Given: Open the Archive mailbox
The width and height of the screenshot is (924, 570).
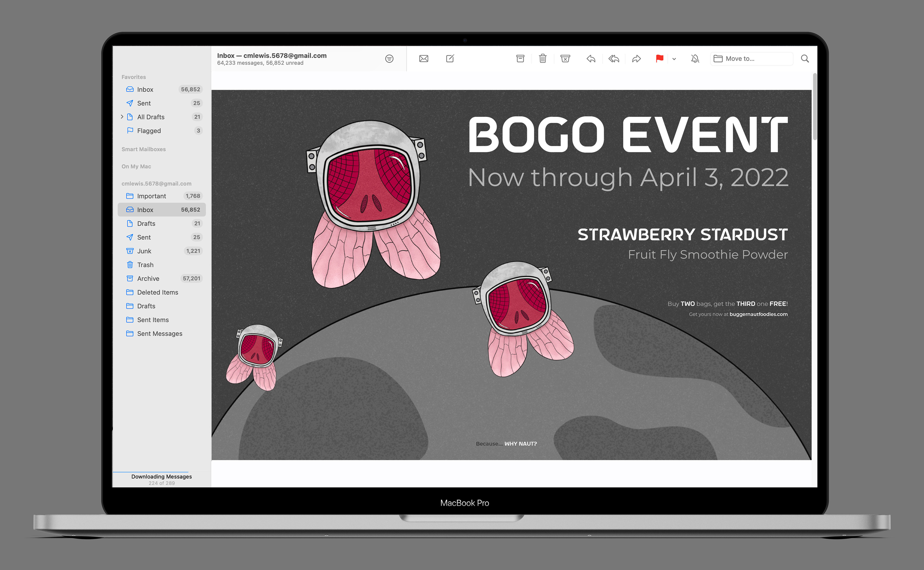Looking at the screenshot, I should (x=148, y=279).
